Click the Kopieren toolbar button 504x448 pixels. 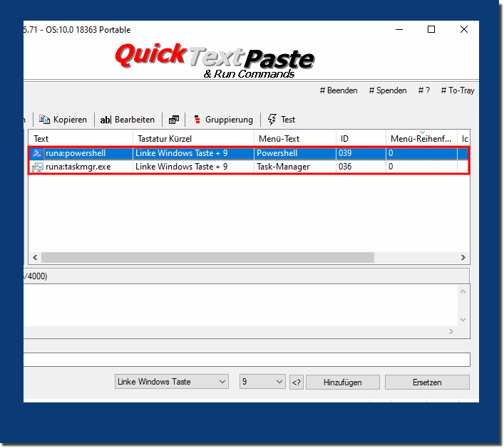pyautogui.click(x=63, y=120)
